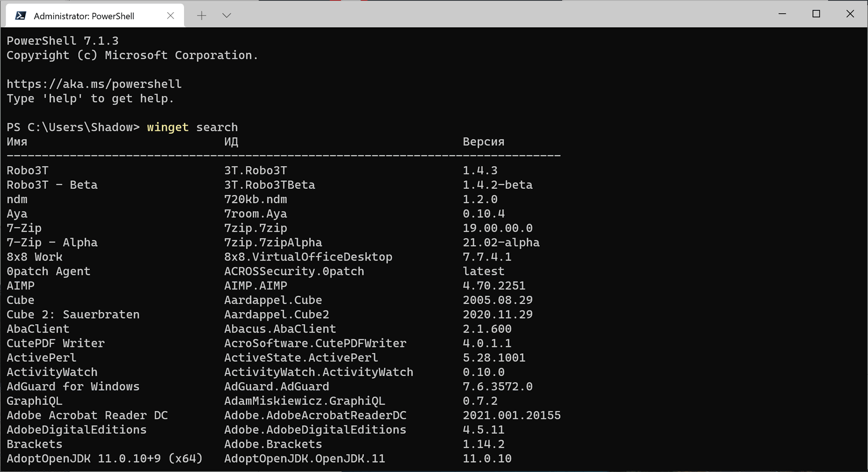Click the 7zip.7zip package ID

(x=255, y=228)
